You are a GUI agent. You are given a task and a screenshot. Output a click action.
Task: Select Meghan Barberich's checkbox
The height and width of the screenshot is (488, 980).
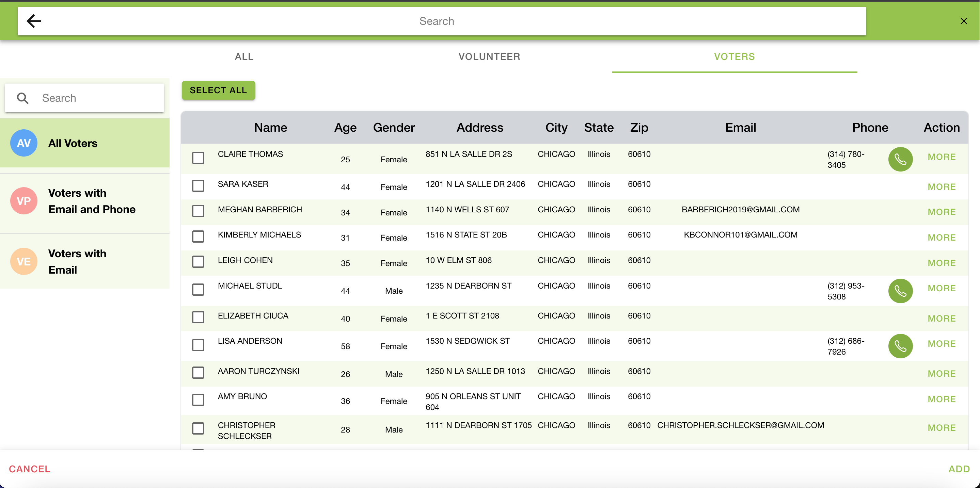coord(198,211)
